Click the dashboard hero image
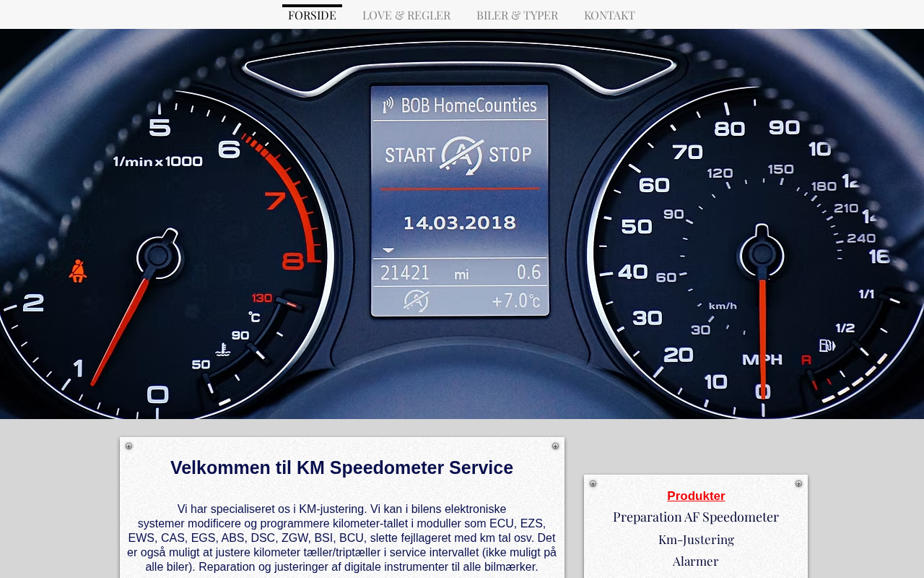Image resolution: width=924 pixels, height=578 pixels. pos(462,224)
